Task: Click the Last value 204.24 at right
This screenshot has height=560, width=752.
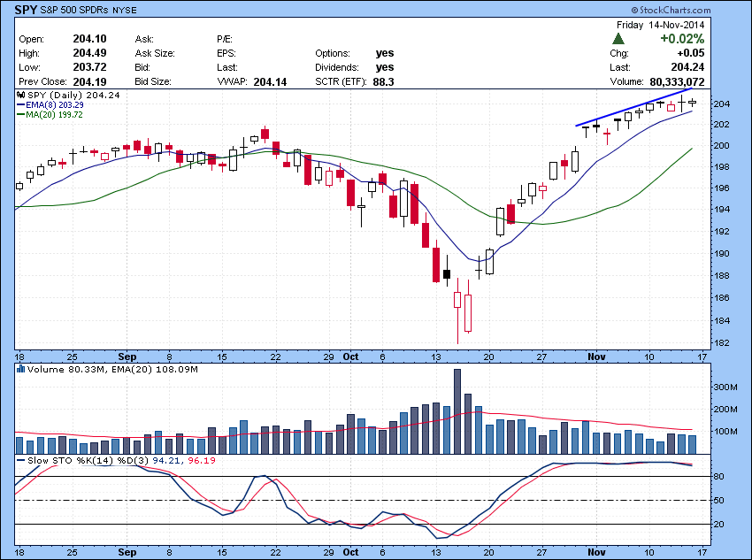Action: [687, 67]
